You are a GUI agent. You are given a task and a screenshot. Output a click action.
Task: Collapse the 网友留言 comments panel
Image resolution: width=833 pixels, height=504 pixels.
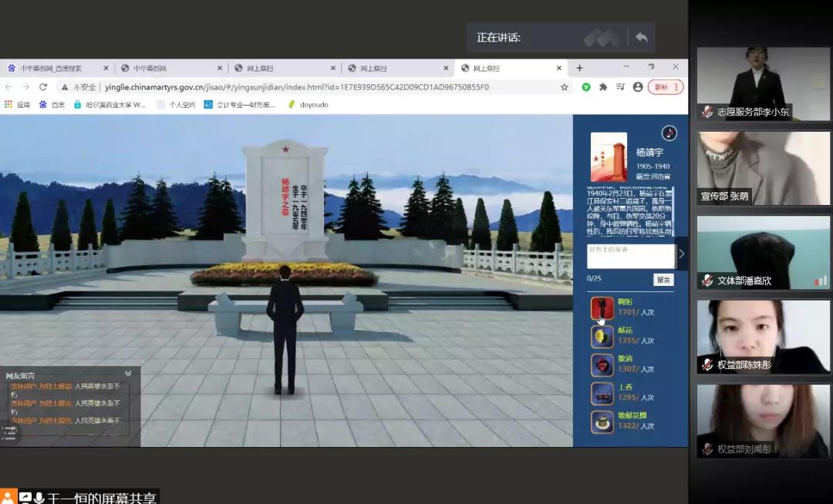(x=128, y=374)
